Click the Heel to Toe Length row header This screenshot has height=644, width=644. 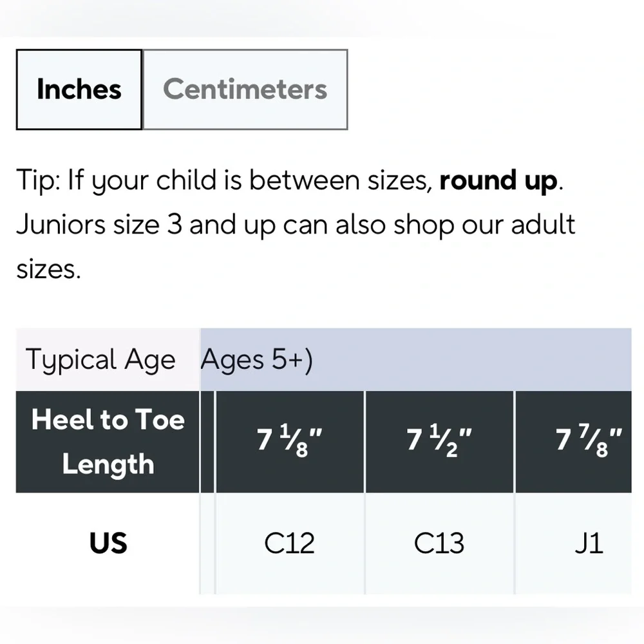pyautogui.click(x=108, y=442)
